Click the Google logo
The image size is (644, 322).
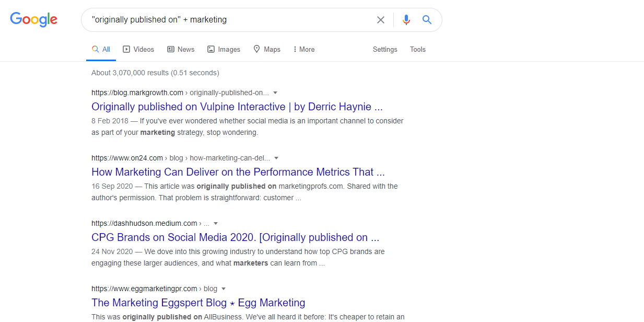33,19
